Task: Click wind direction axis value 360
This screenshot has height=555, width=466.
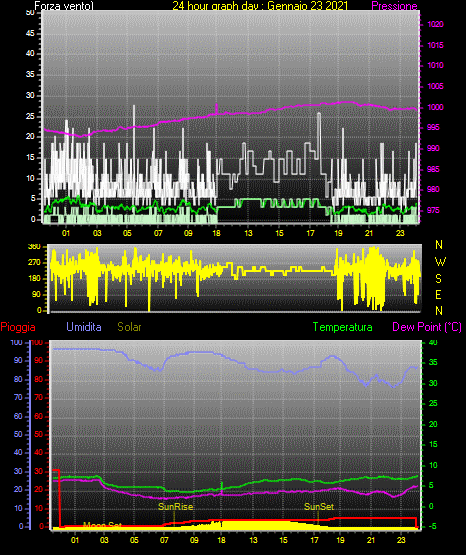Action: click(x=34, y=247)
